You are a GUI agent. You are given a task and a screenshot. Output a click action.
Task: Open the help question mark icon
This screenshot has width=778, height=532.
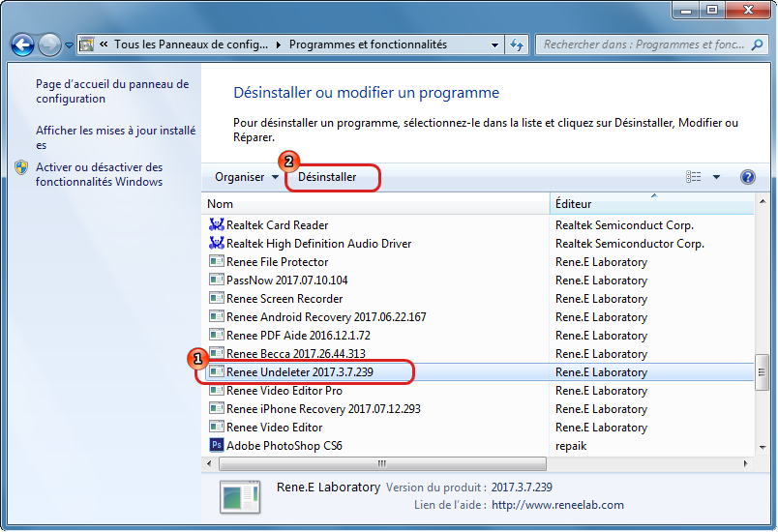pyautogui.click(x=747, y=177)
